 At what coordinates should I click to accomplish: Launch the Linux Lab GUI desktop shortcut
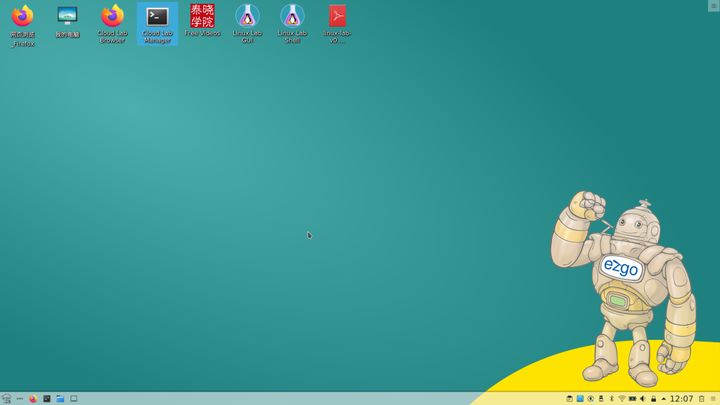(x=248, y=24)
